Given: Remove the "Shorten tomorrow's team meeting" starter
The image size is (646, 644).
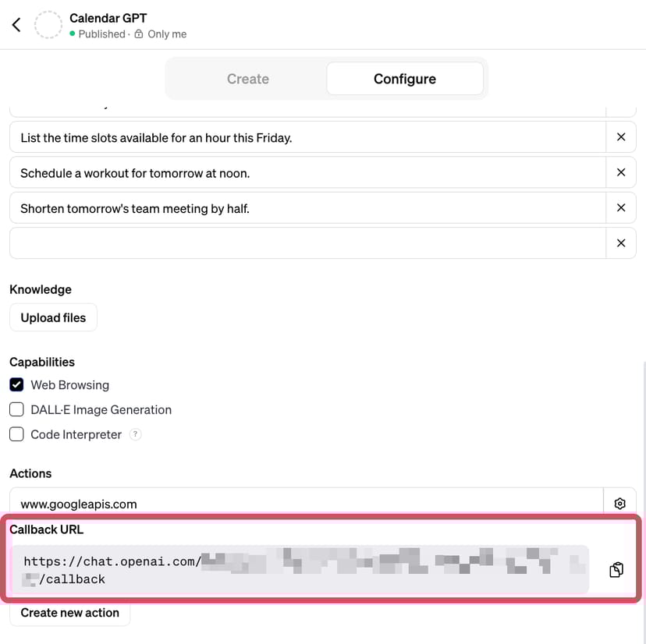Looking at the screenshot, I should coord(621,207).
